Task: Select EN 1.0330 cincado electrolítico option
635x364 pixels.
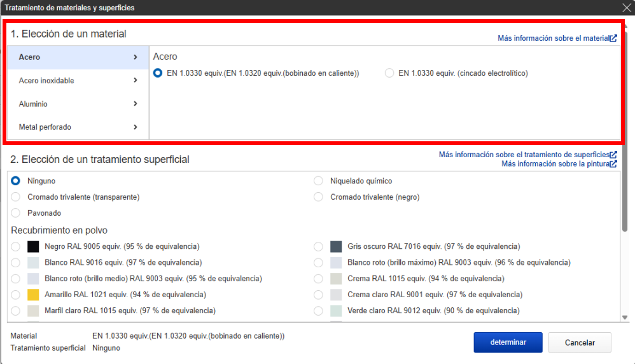Action: 389,73
